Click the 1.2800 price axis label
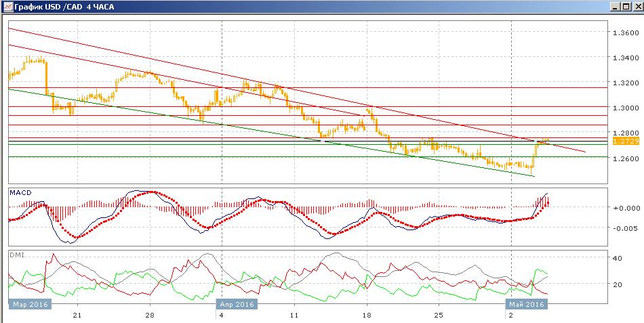 (626, 133)
